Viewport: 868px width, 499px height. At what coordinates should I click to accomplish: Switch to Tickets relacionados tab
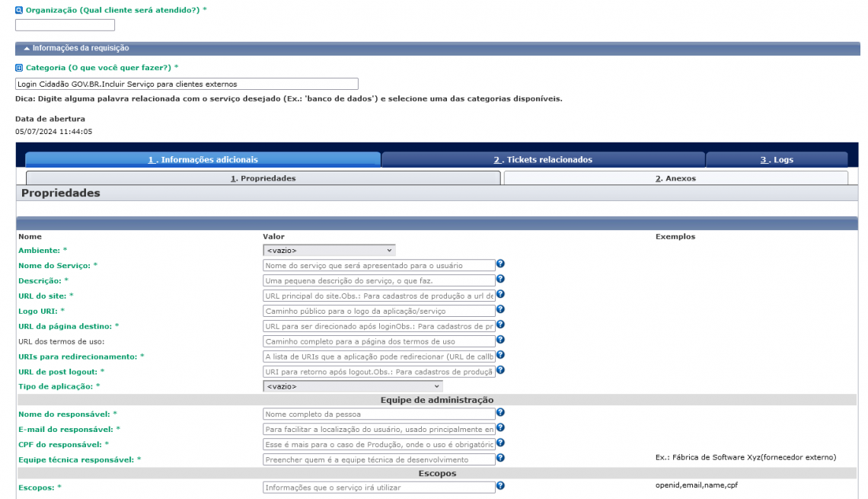(542, 160)
